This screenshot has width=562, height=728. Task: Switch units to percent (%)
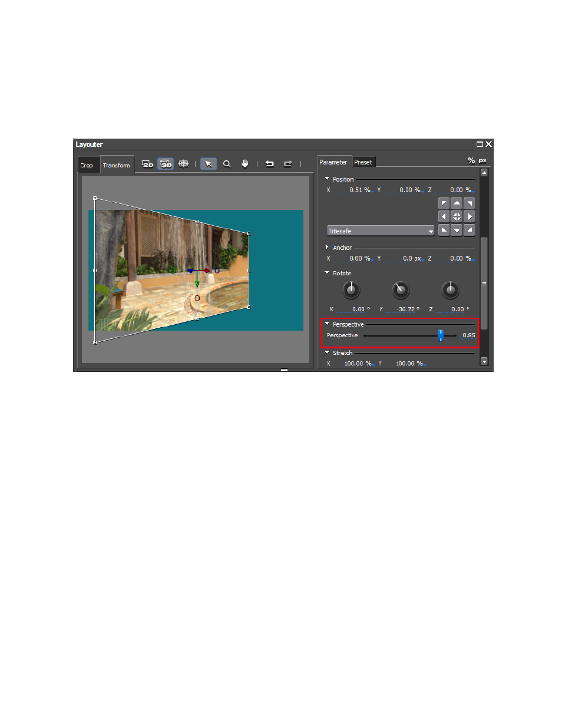(x=471, y=160)
